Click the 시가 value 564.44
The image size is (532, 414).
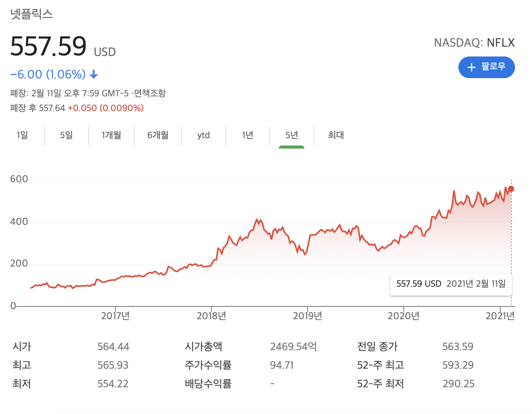point(113,347)
